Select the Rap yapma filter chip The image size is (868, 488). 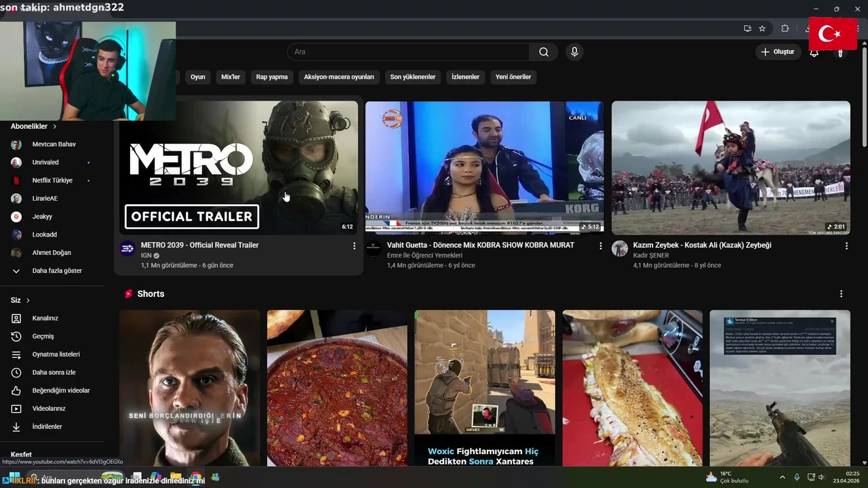[x=272, y=77]
